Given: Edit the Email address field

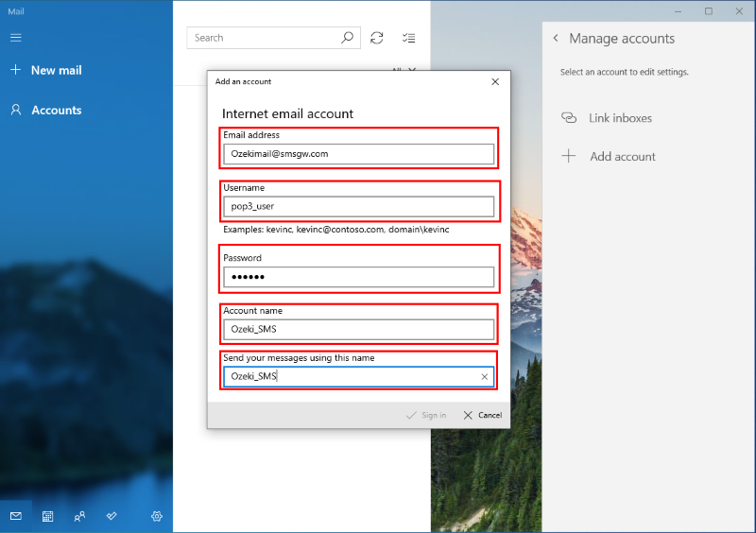Looking at the screenshot, I should 359,154.
